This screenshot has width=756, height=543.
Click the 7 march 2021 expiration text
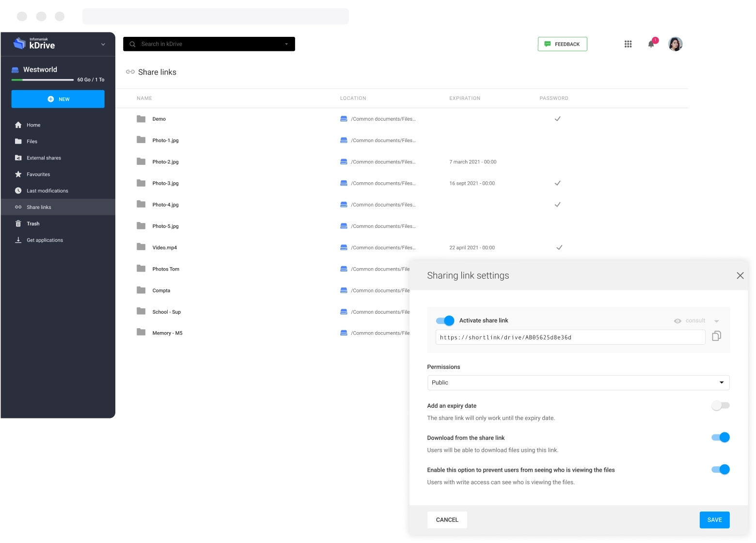(x=472, y=162)
